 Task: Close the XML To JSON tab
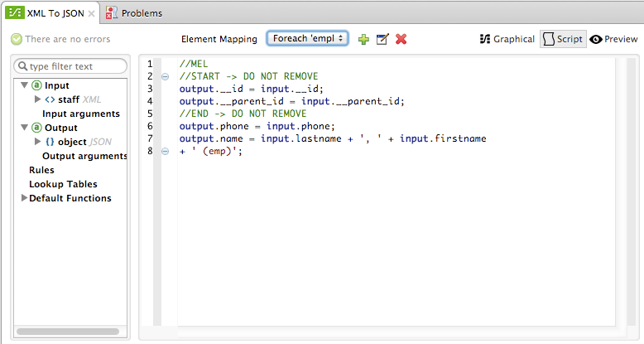click(x=91, y=13)
